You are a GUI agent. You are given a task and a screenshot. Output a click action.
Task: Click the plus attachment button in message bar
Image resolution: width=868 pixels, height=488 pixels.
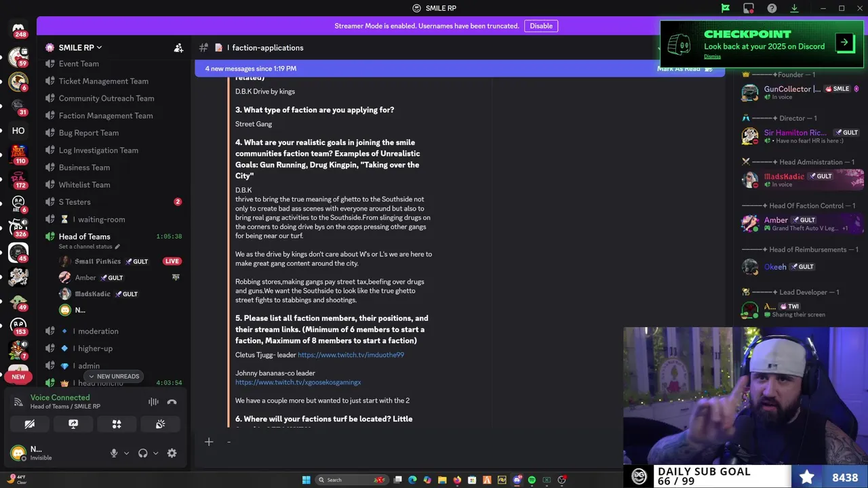tap(209, 442)
